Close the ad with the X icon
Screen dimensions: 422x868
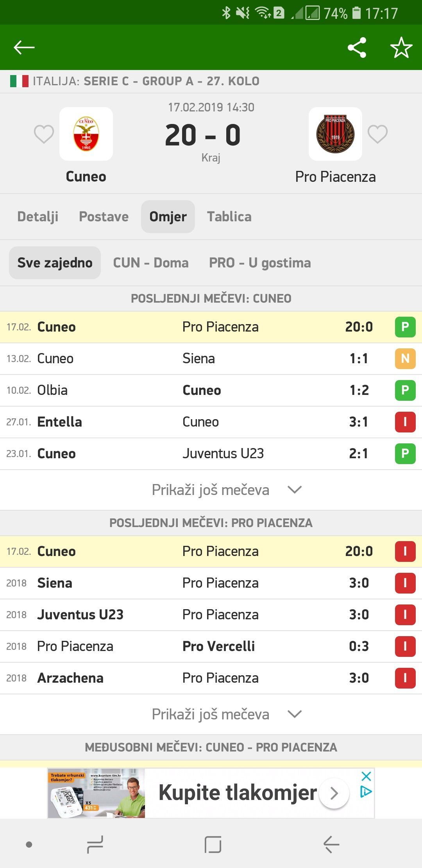[366, 776]
